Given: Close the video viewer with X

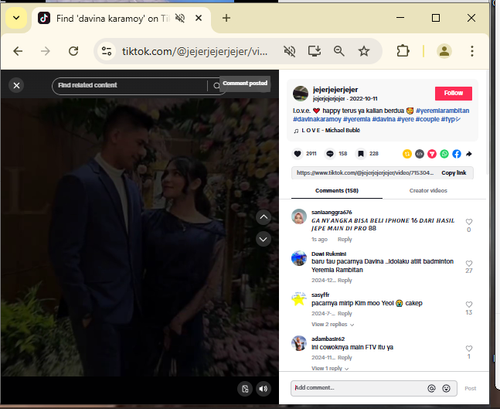Looking at the screenshot, I should click(17, 86).
